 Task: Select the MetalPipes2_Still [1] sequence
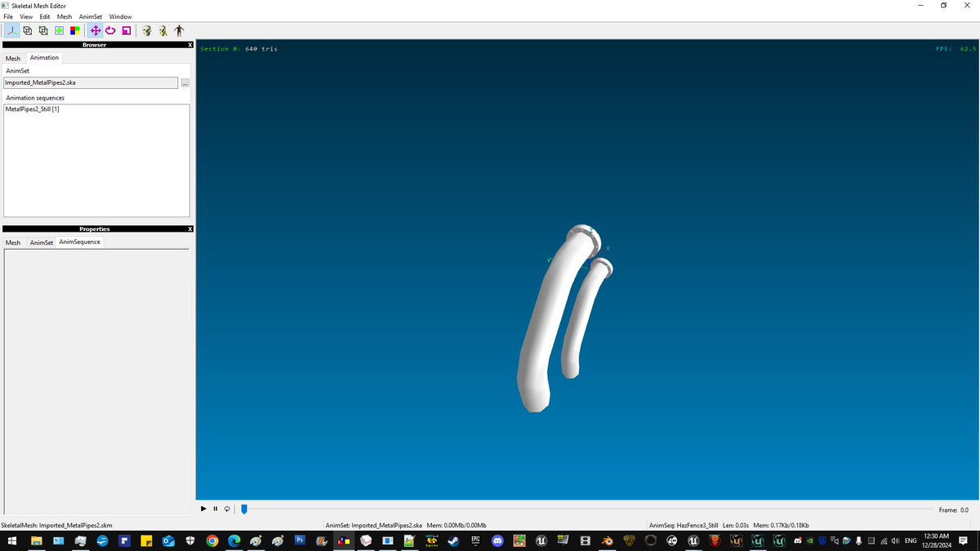tap(33, 109)
